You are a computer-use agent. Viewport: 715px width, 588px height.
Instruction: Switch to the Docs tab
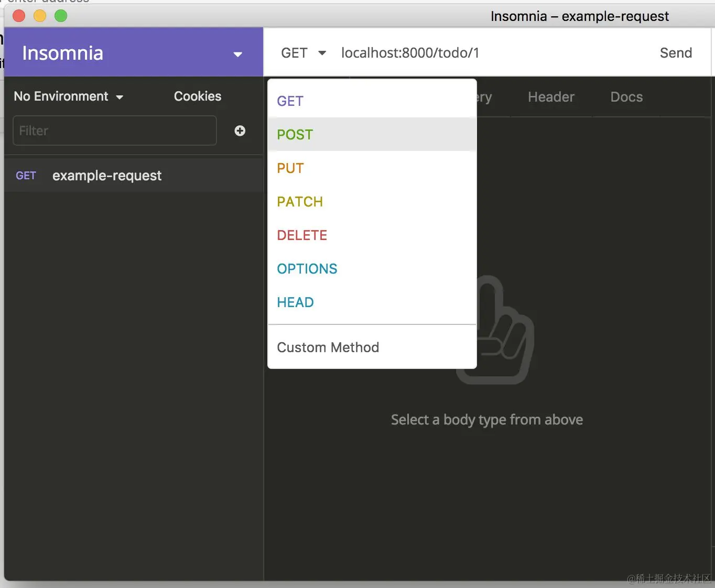click(x=626, y=97)
